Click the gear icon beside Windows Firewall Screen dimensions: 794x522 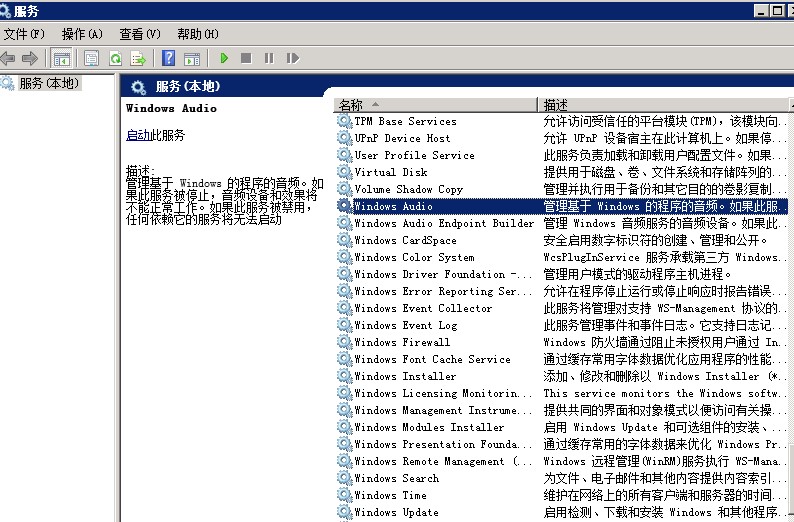point(344,342)
